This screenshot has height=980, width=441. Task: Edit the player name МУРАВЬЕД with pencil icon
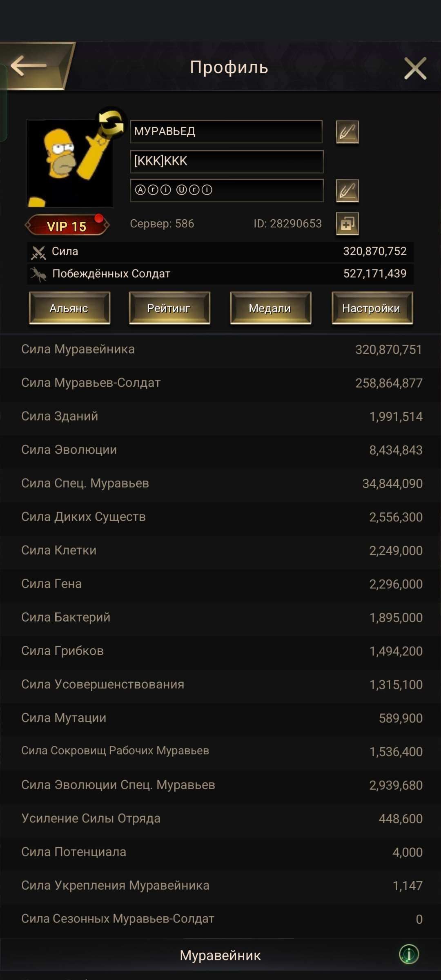pyautogui.click(x=347, y=132)
